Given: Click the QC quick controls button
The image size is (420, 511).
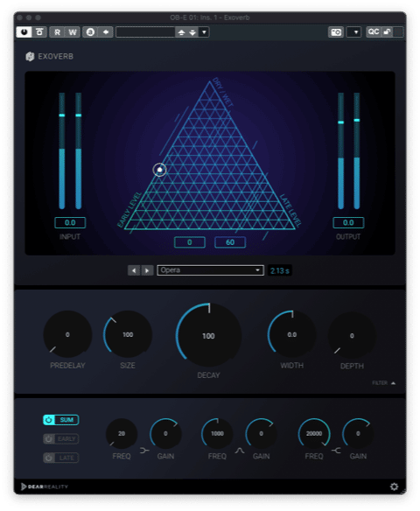Looking at the screenshot, I should point(374,31).
